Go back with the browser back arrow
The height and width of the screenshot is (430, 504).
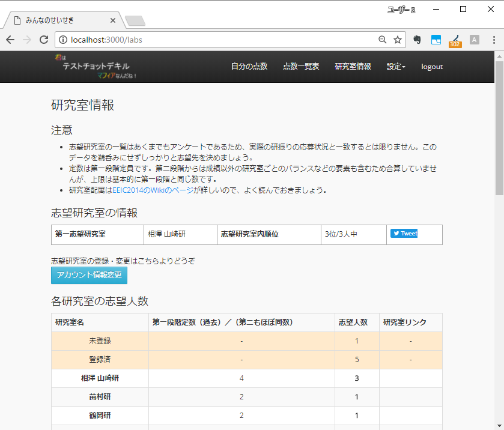10,40
